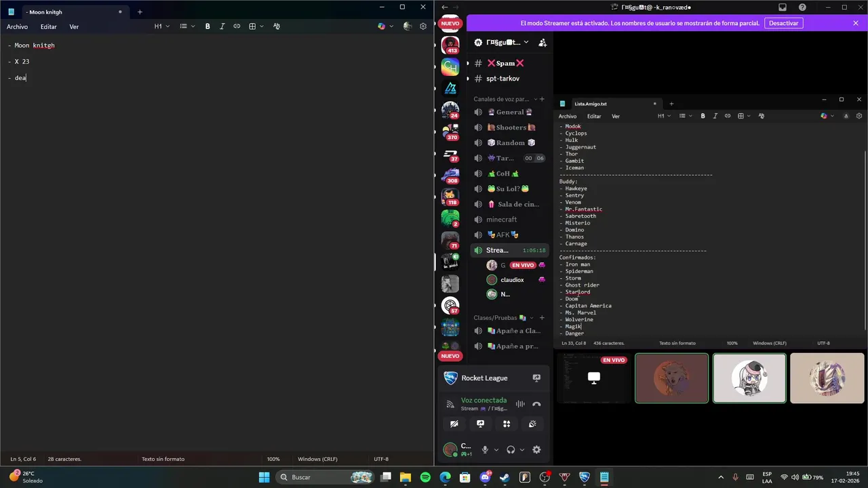Dismiss the Streamer mode banner
The image size is (868, 488).
856,23
